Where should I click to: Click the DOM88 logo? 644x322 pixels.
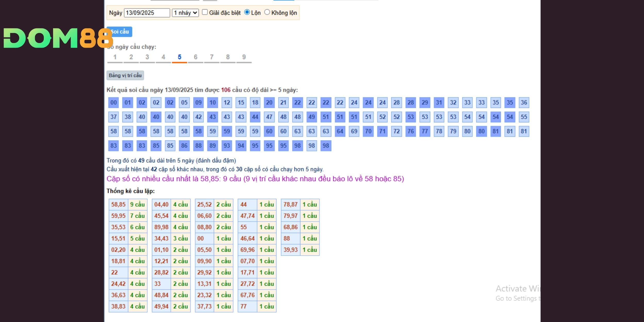(x=58, y=38)
